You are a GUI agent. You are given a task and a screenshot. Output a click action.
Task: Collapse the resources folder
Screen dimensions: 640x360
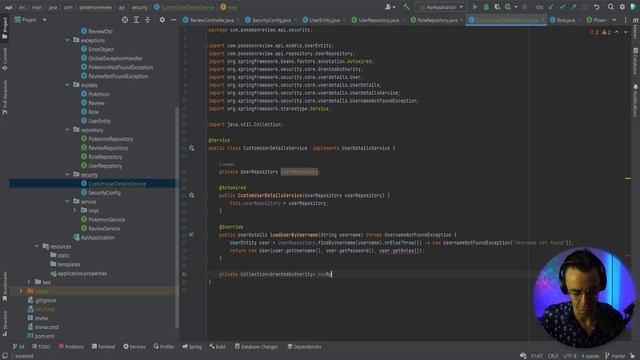37,247
